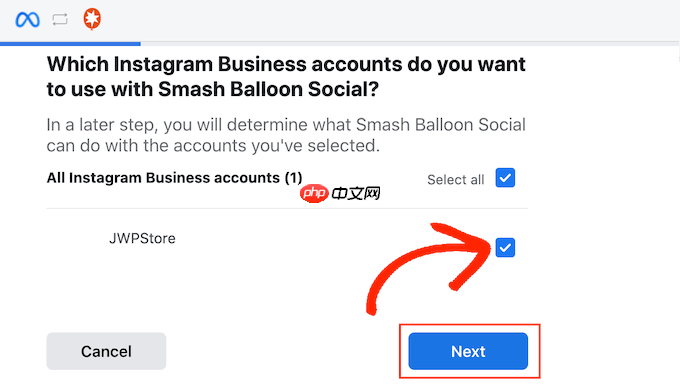
Task: Uncheck the JWPStore account checkbox
Action: [x=505, y=248]
